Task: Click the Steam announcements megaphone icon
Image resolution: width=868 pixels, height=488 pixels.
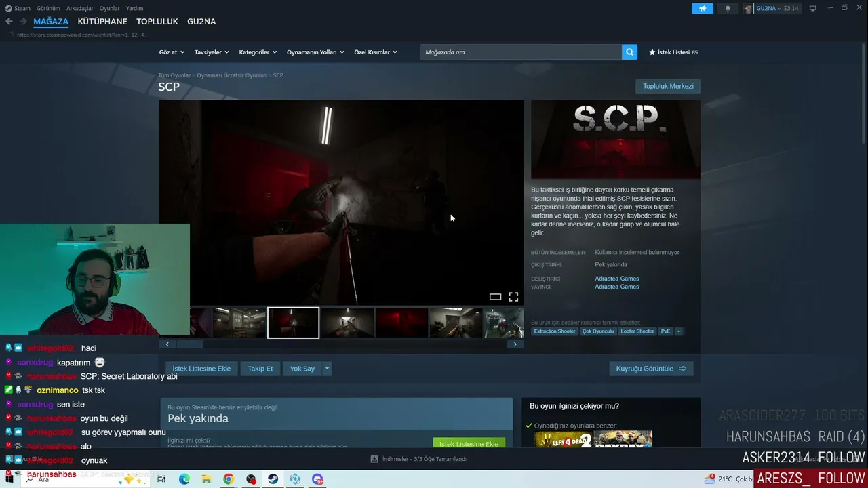Action: coord(703,8)
